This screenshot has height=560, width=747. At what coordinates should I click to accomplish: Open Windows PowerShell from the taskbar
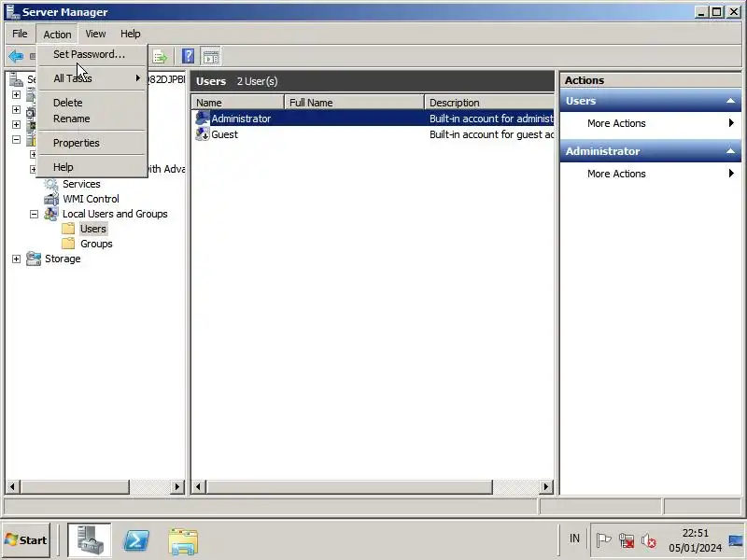pos(136,540)
